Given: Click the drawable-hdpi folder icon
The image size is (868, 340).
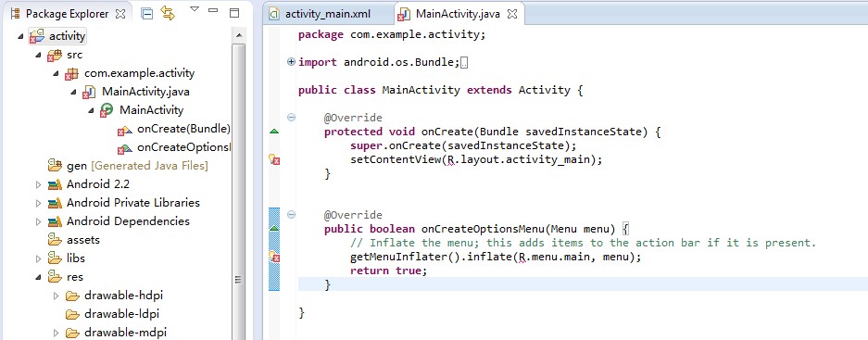Looking at the screenshot, I should click(x=72, y=296).
